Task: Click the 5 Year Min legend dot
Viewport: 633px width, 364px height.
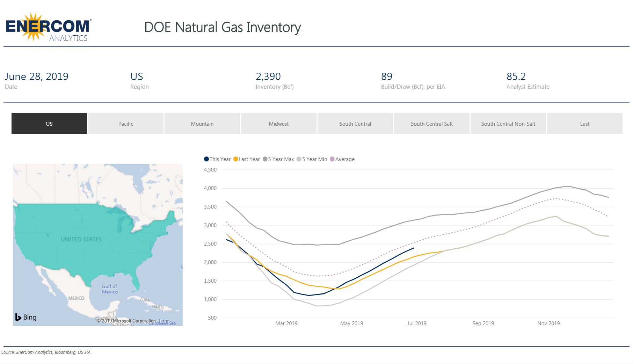Action: click(299, 159)
